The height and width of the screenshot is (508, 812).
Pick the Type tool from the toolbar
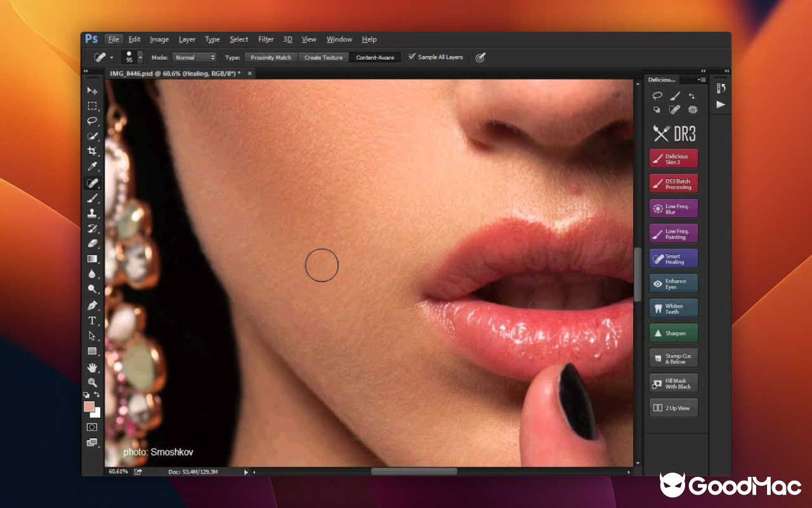click(x=93, y=321)
